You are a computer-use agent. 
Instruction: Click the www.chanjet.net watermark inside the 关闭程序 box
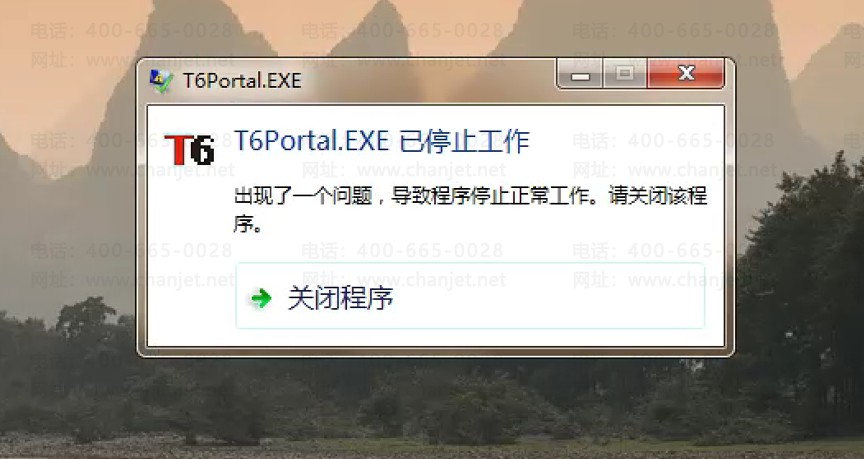pos(431,280)
